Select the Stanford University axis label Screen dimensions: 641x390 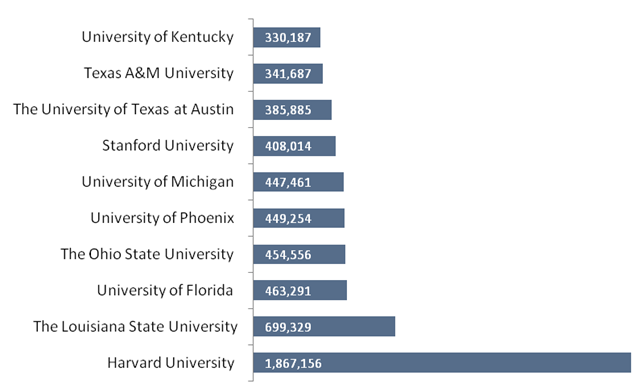click(x=168, y=146)
